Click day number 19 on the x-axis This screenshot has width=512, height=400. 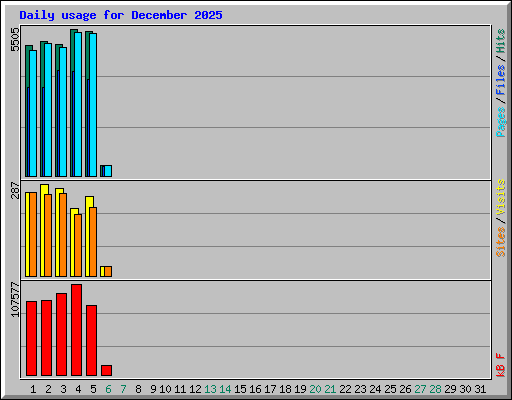tap(300, 389)
